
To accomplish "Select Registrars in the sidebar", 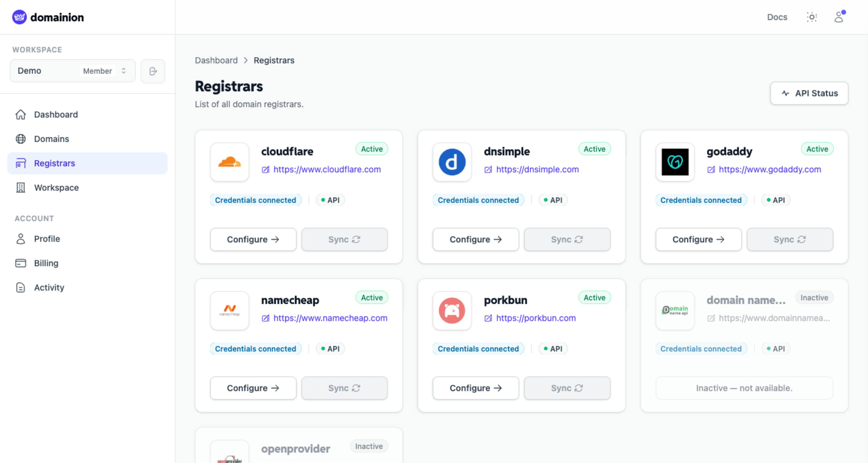I will 87,163.
